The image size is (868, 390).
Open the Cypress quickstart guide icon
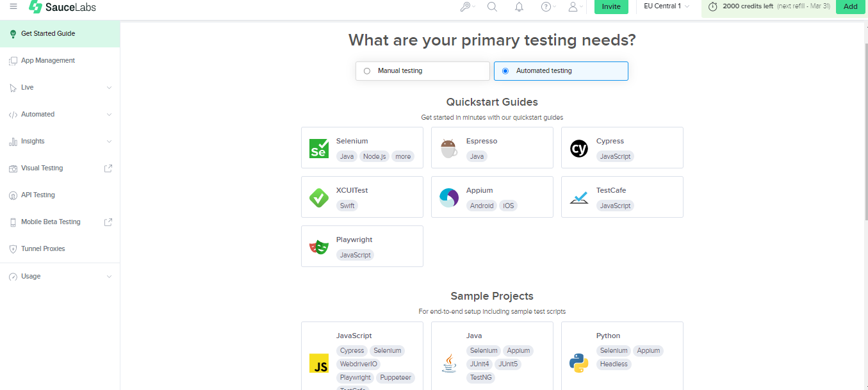pos(578,148)
